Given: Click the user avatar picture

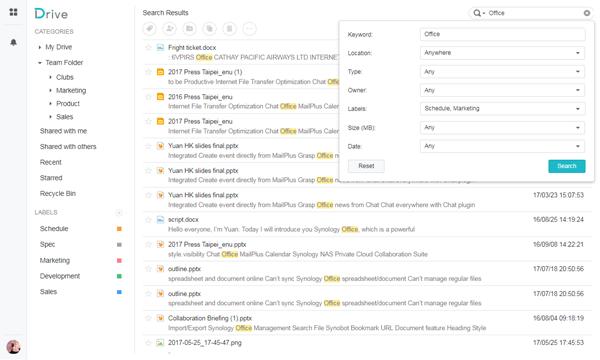Looking at the screenshot, I should point(13,347).
